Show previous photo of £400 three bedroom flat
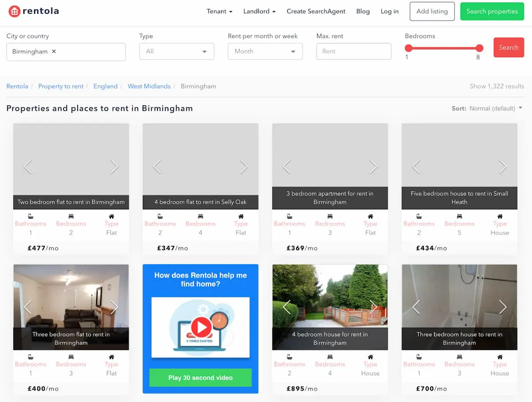Viewport: 532px width, 402px height. coord(28,307)
